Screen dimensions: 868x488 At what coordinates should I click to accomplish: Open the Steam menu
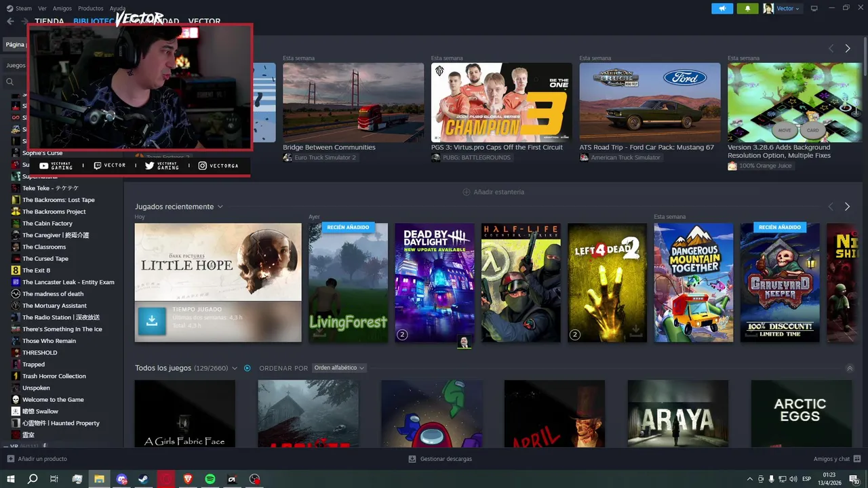(24, 8)
